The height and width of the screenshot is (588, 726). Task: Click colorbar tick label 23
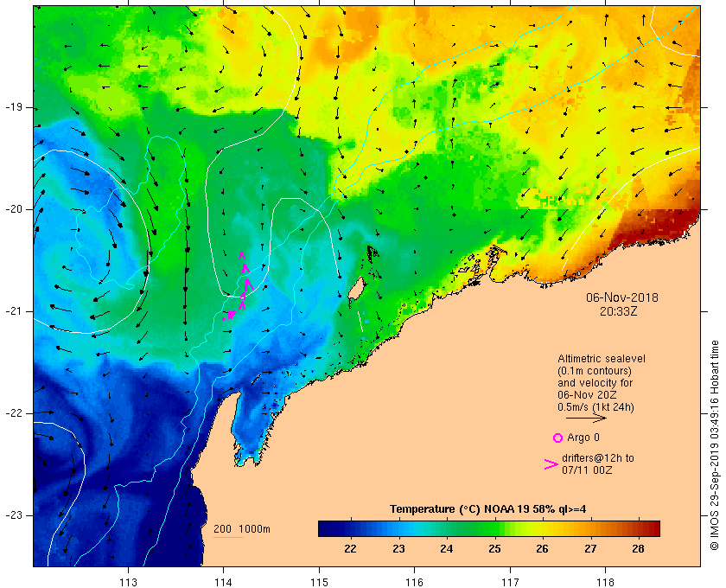click(x=398, y=549)
